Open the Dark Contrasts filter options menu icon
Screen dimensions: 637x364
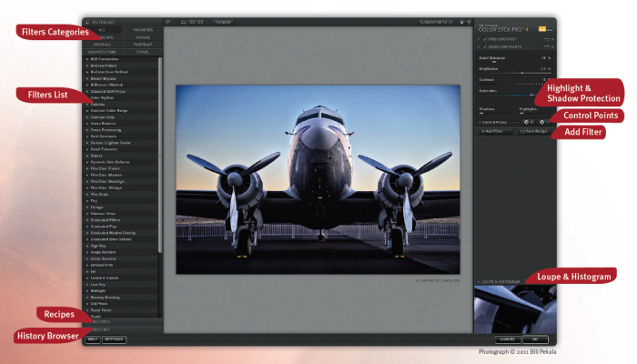(x=547, y=47)
